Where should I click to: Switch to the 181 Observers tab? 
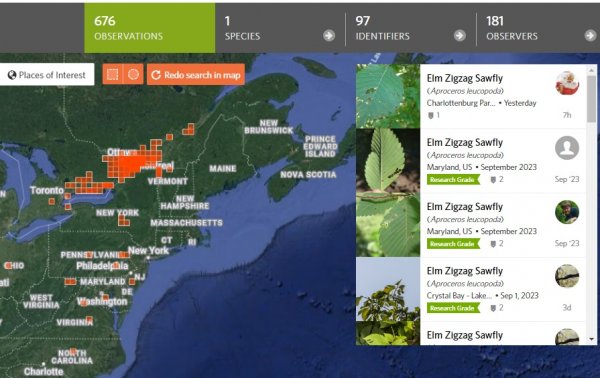click(538, 28)
